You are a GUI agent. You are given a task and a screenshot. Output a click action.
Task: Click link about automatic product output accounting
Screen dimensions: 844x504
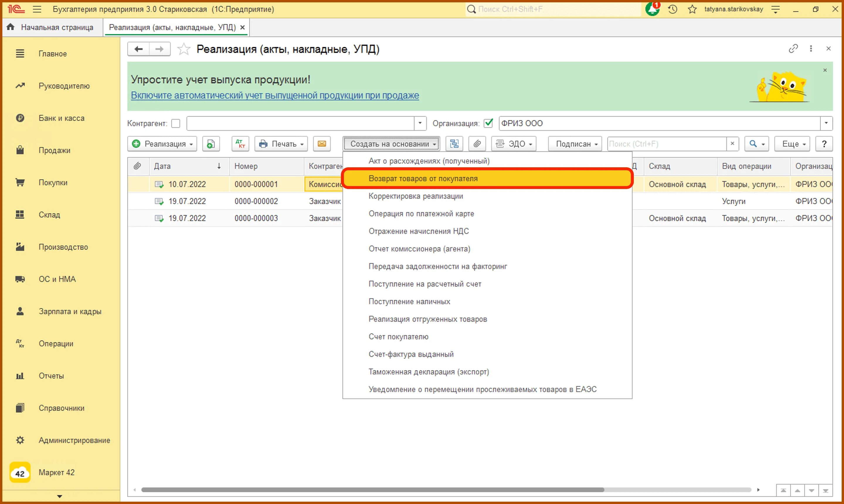[274, 95]
